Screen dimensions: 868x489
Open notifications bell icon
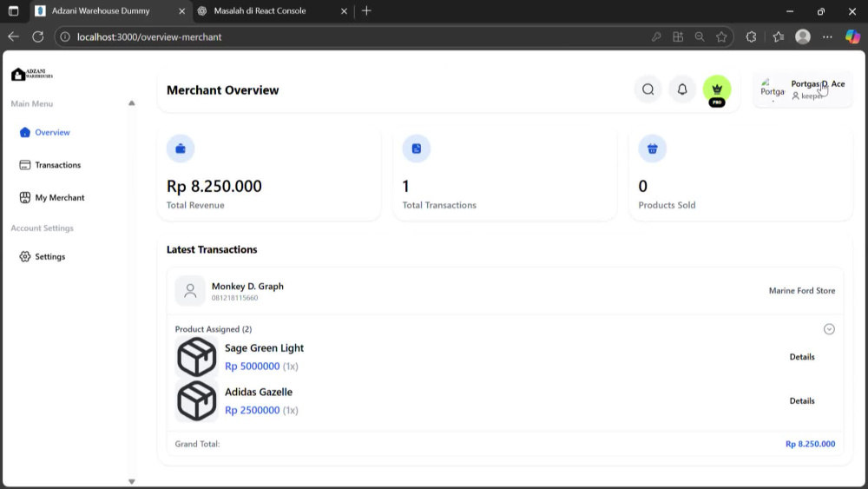coord(682,89)
